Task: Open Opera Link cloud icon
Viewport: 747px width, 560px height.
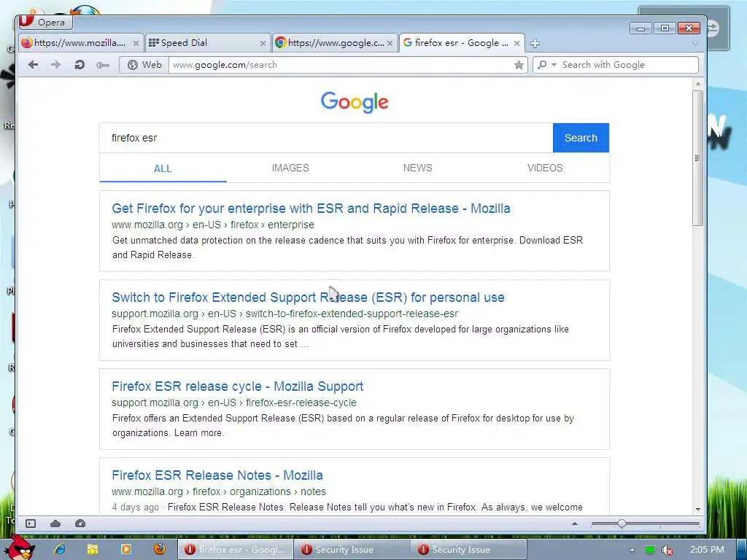Action: [55, 524]
